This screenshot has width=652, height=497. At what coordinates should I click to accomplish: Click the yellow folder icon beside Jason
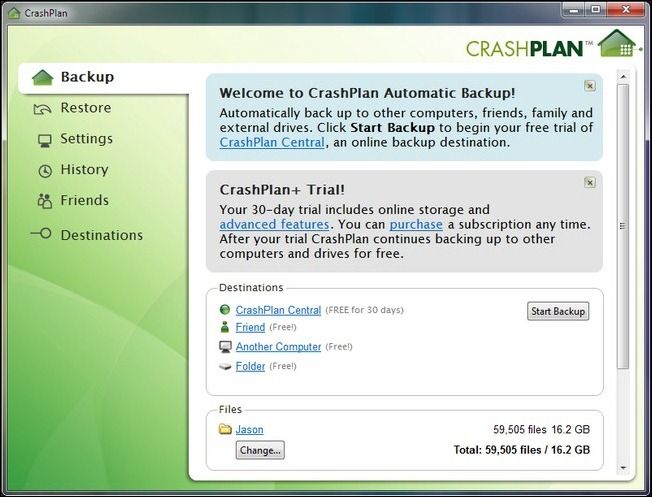225,429
